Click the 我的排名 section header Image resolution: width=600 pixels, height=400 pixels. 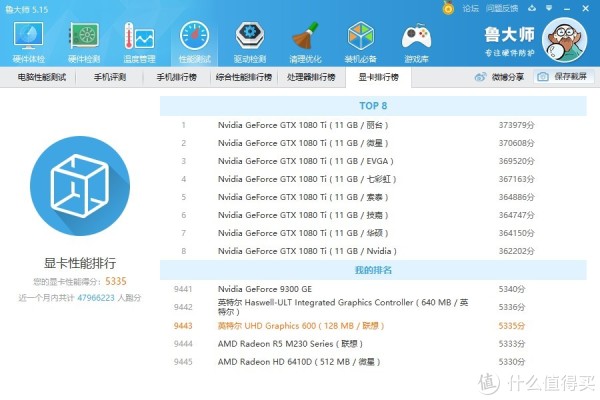pos(373,270)
